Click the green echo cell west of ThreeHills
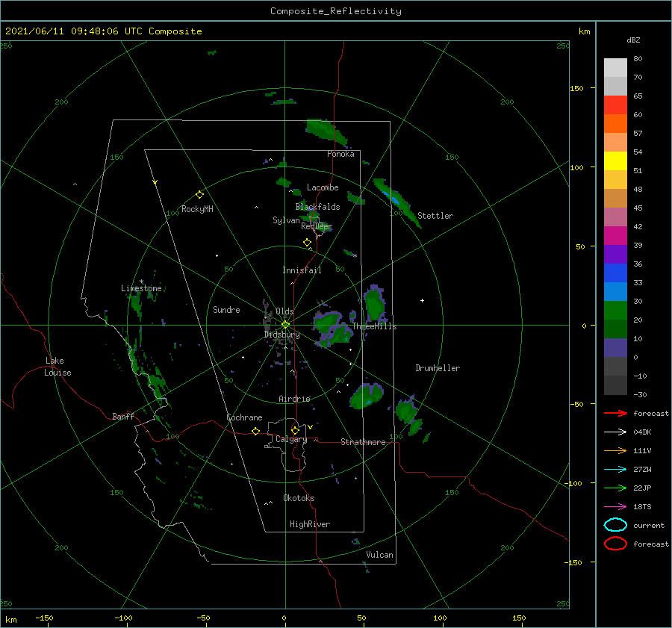Image resolution: width=672 pixels, height=628 pixels. (333, 329)
